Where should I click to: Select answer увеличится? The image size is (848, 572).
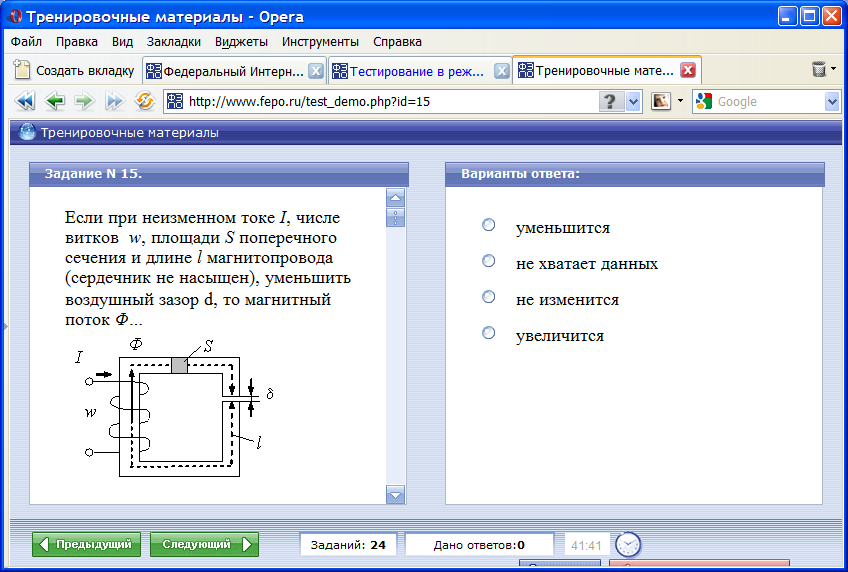point(488,332)
